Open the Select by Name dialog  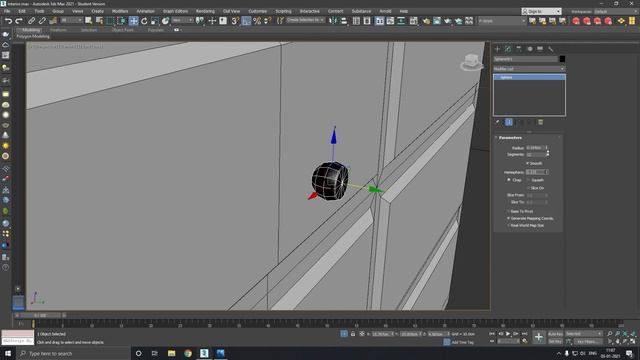tap(99, 20)
